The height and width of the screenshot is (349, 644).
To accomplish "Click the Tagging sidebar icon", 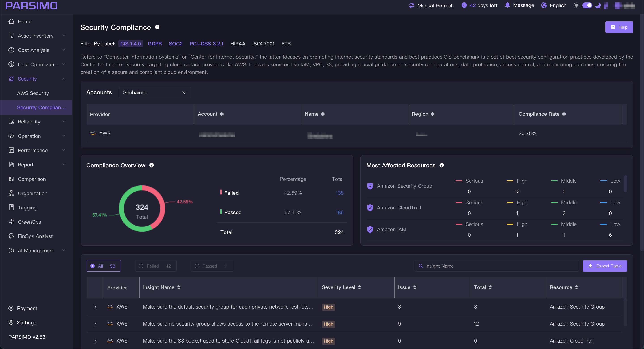I will click(x=11, y=207).
